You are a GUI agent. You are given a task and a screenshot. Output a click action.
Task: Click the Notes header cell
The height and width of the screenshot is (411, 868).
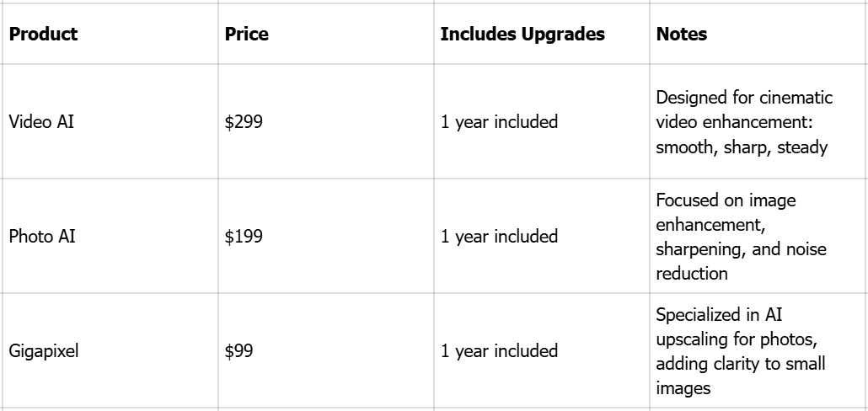(758, 34)
